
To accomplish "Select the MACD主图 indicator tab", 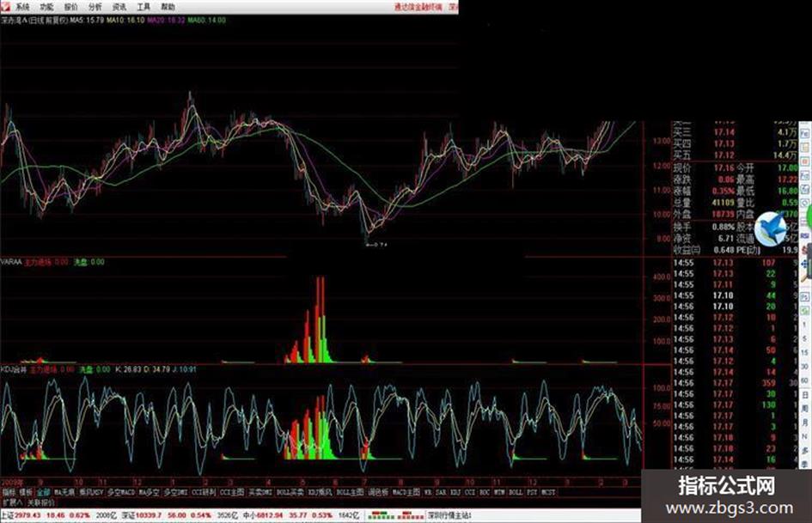I will tap(405, 492).
